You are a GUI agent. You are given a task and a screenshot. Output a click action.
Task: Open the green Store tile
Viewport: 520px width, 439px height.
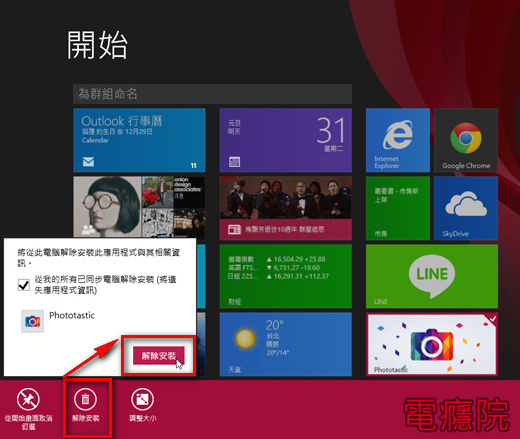[x=398, y=208]
